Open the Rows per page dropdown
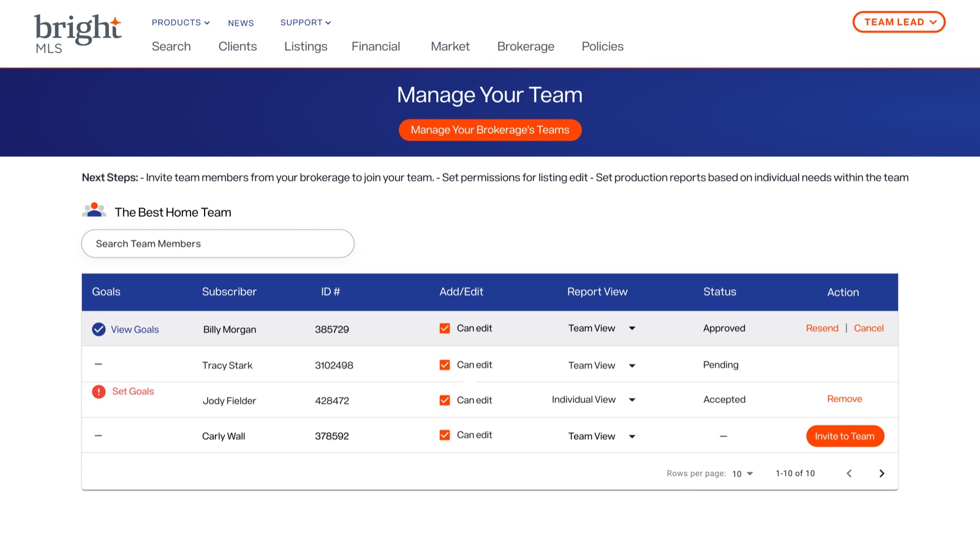Image resolution: width=980 pixels, height=560 pixels. pos(743,473)
